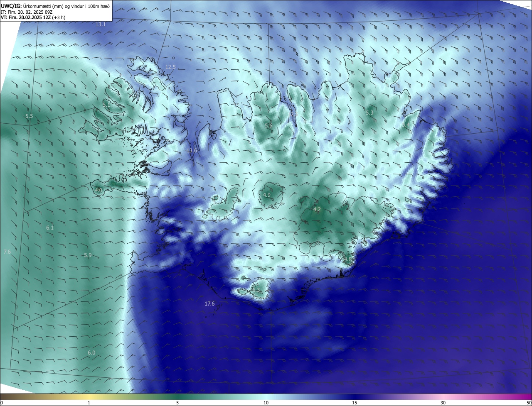Click the 17.6 value label south of Iceland

[x=209, y=303]
